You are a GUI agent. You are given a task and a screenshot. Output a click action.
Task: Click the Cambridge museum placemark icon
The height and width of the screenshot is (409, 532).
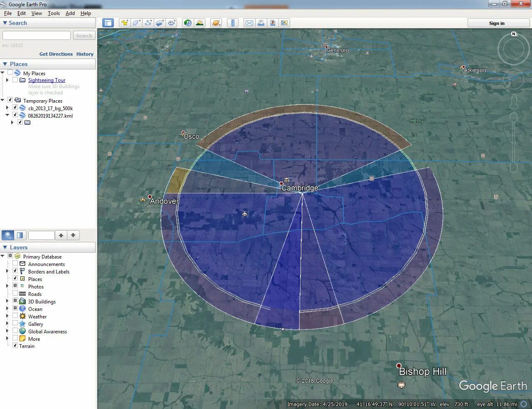(287, 180)
